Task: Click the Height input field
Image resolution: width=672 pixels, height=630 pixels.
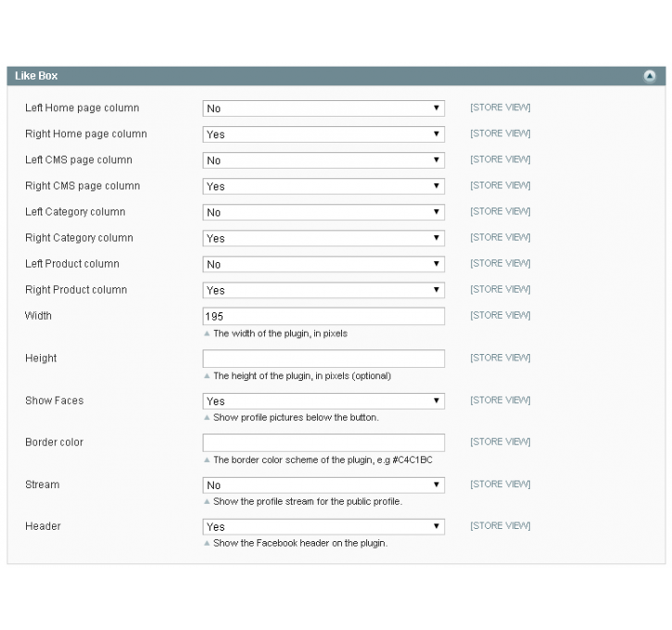Action: point(323,359)
